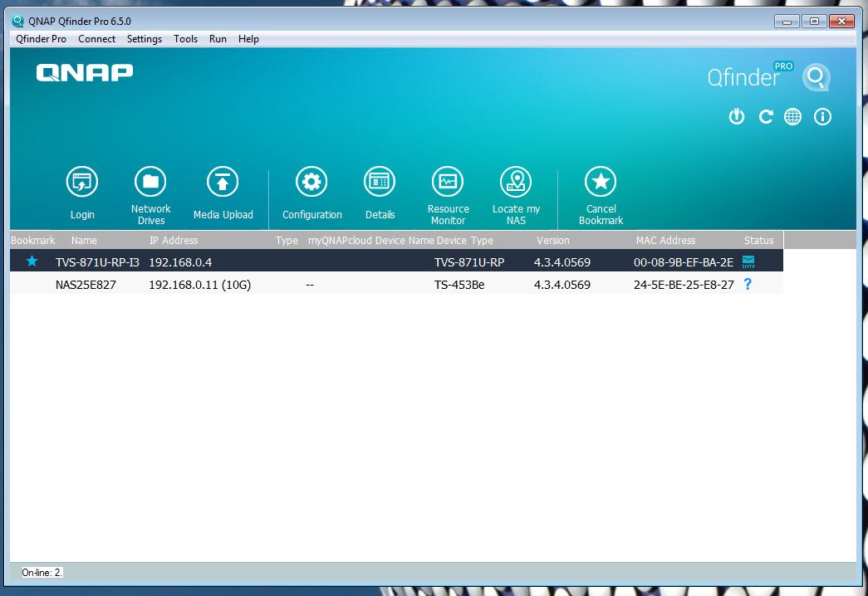
Task: Sort by myQNAPcloud Device Name header
Action: [x=371, y=240]
